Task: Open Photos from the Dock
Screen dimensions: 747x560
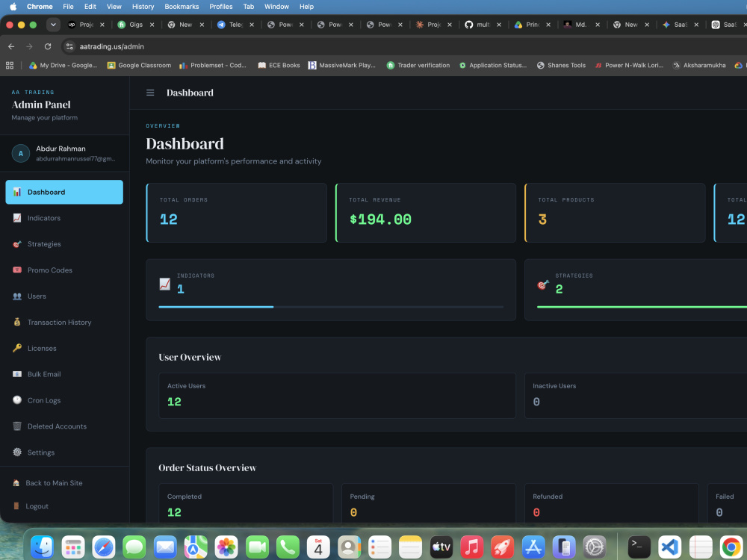Action: coord(226,547)
